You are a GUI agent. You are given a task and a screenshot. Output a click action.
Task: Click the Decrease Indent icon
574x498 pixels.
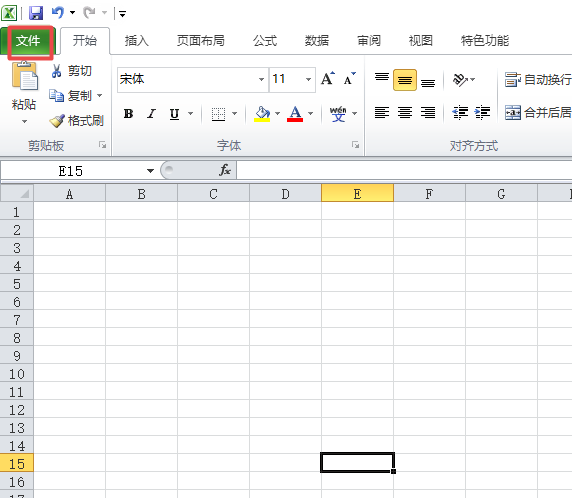(460, 112)
